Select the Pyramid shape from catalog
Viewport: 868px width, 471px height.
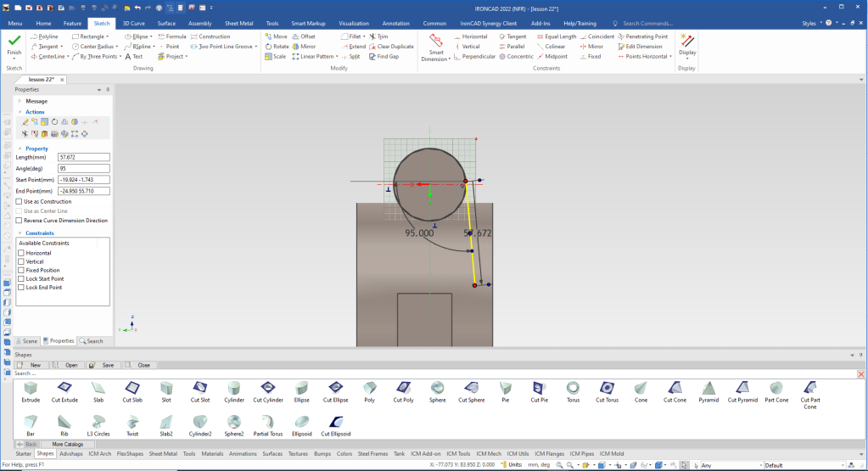tap(708, 389)
